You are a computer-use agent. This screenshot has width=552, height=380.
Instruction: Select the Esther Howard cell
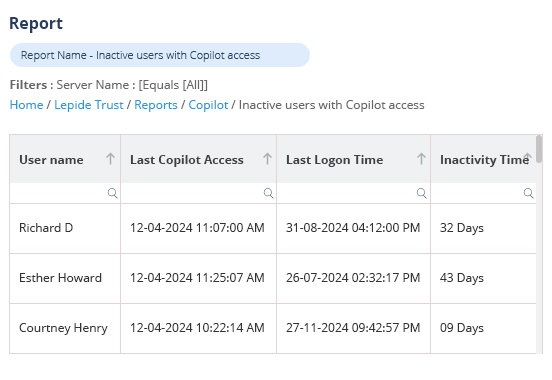[65, 278]
